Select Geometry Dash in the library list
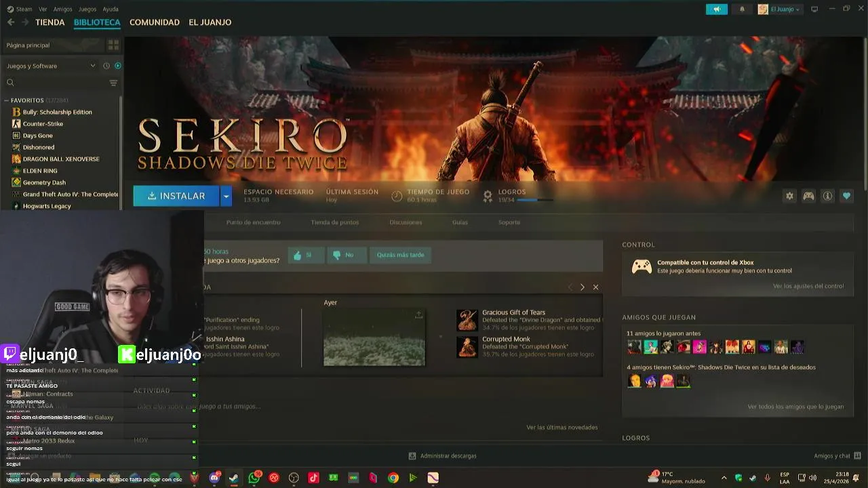This screenshot has width=868, height=488. tap(45, 182)
